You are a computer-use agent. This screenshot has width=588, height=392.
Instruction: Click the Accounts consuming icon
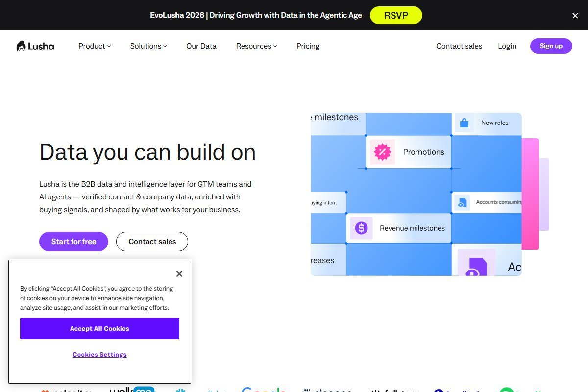coord(462,202)
